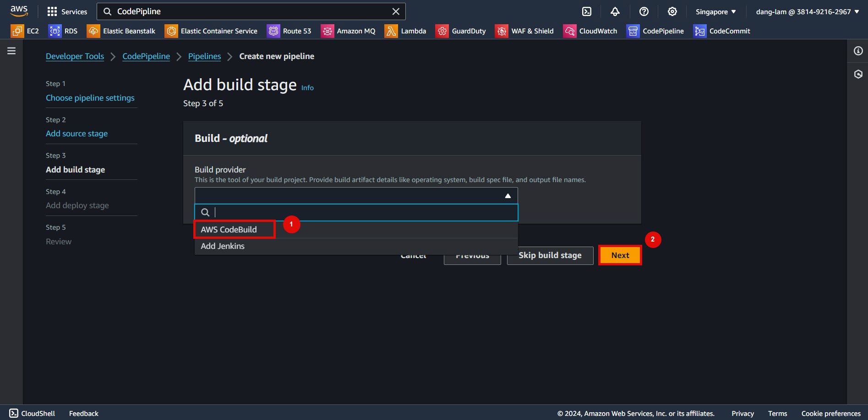Image resolution: width=868 pixels, height=420 pixels.
Task: Open the info panel icon on right edge
Action: pos(858,51)
